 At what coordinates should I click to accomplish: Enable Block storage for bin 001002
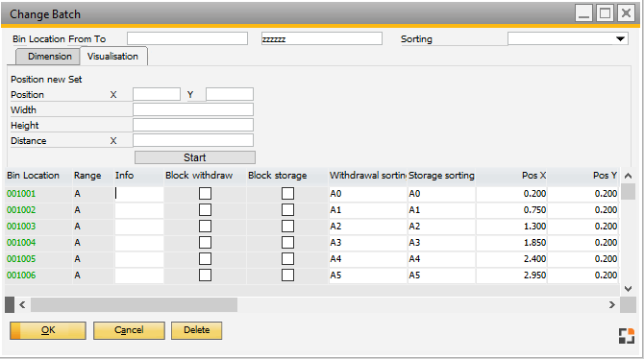click(287, 209)
